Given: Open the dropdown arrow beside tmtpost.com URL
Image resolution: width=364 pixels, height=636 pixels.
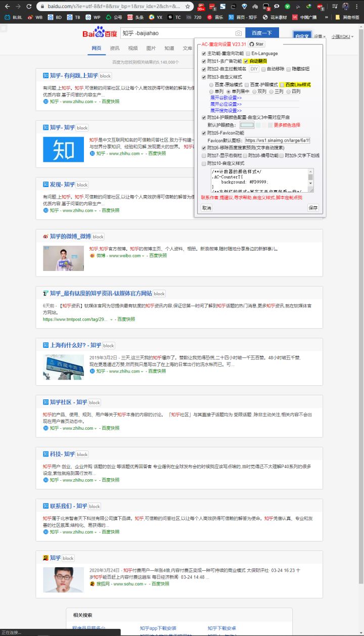Looking at the screenshot, I should click(111, 320).
